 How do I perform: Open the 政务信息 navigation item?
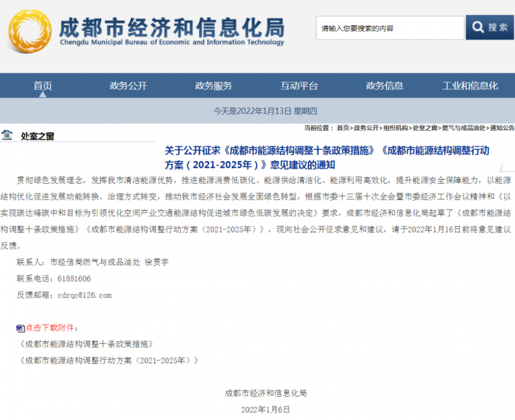[384, 86]
